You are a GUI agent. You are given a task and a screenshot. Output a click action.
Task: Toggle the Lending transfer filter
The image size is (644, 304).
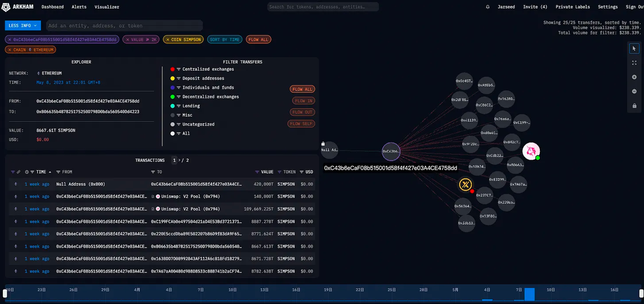coord(185,106)
